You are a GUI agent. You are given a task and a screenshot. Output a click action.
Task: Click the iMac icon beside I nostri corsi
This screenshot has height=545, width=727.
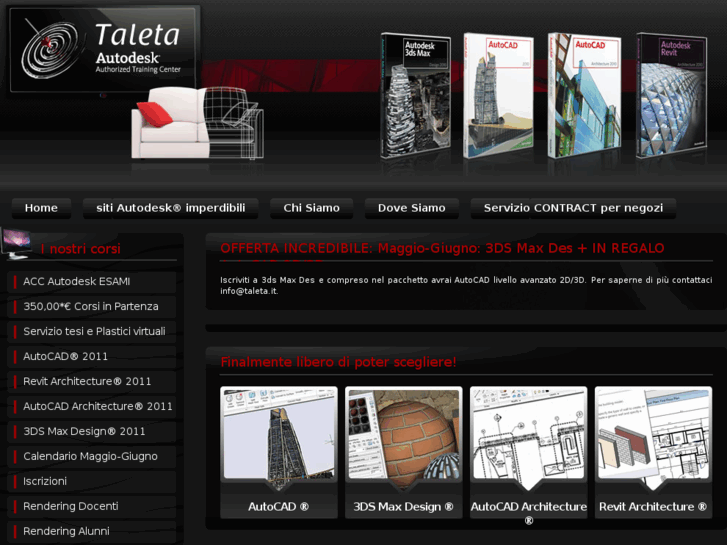pos(17,243)
